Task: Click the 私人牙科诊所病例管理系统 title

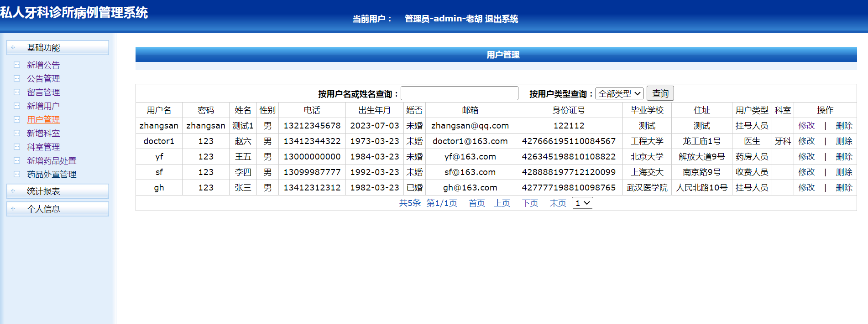Action: click(x=74, y=12)
